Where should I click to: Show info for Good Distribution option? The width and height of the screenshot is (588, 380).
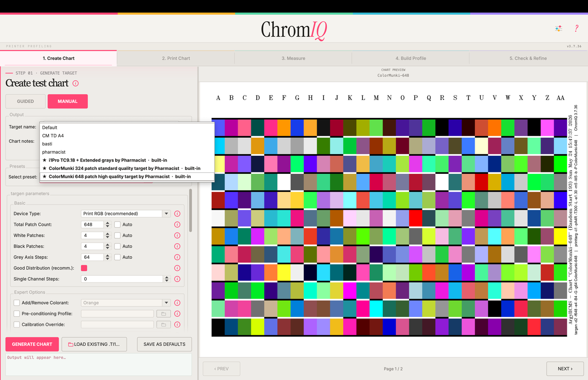(x=177, y=268)
